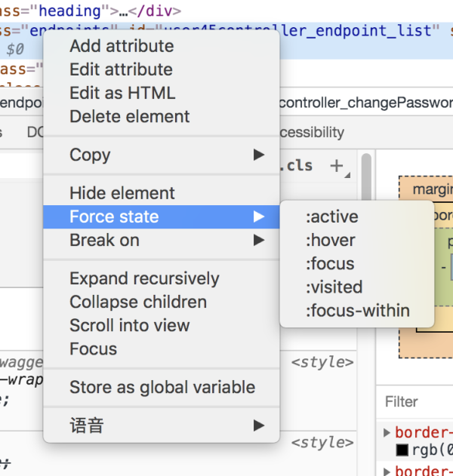453x476 pixels.
Task: Choose Edit attribute menu entry
Action: click(162, 69)
